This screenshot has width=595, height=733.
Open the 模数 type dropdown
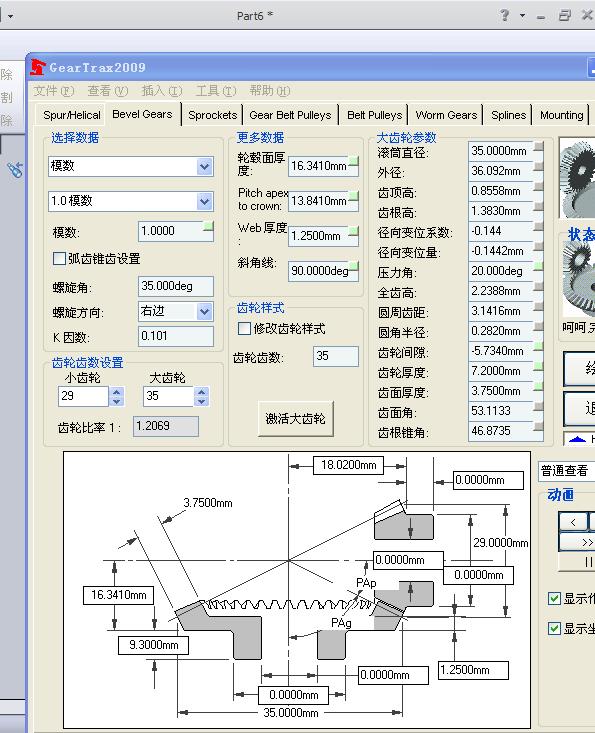204,166
